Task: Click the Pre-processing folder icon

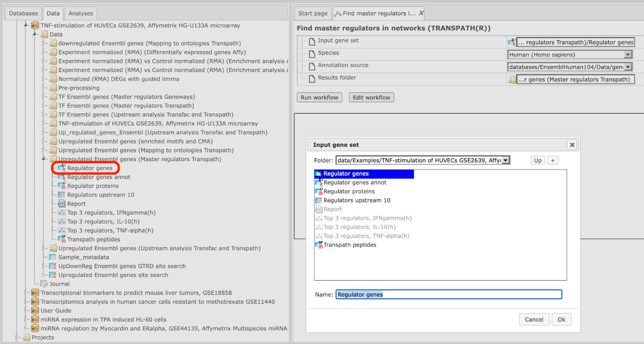Action: pos(53,88)
